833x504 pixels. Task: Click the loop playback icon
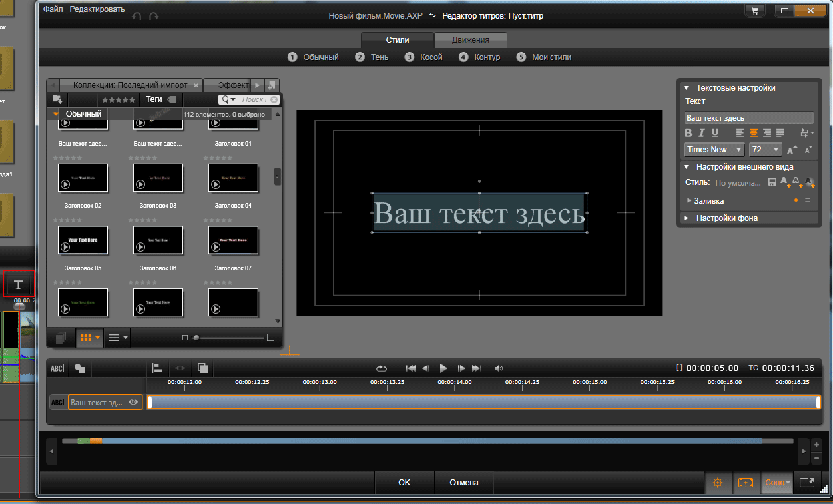pos(381,368)
